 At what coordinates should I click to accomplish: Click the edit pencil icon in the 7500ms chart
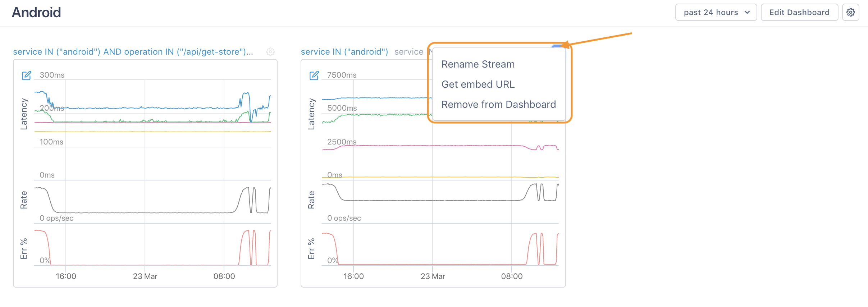(314, 75)
